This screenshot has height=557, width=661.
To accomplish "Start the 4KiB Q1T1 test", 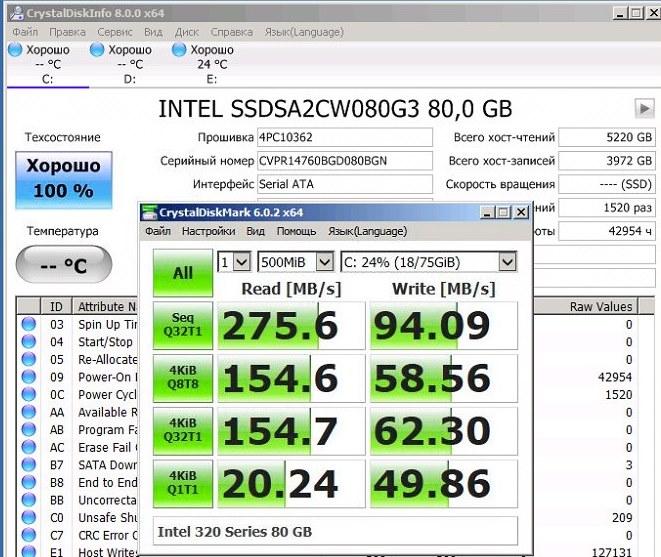I will tap(183, 483).
